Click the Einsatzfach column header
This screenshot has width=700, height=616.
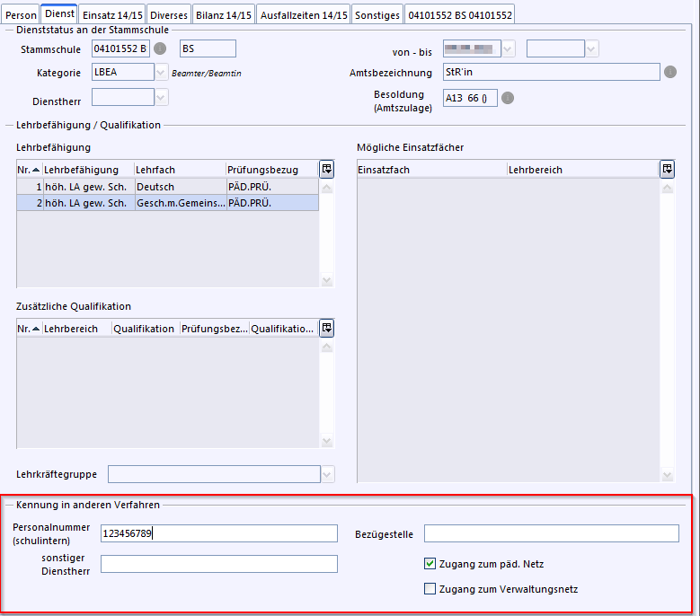(431, 170)
